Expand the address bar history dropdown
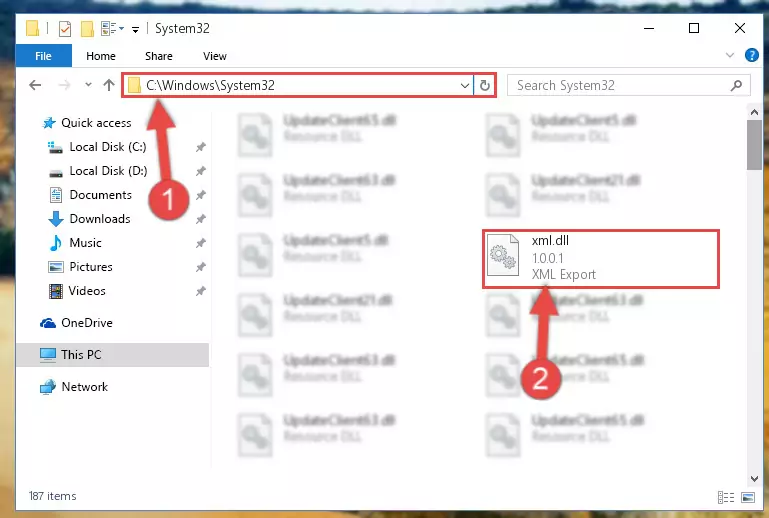 point(464,86)
